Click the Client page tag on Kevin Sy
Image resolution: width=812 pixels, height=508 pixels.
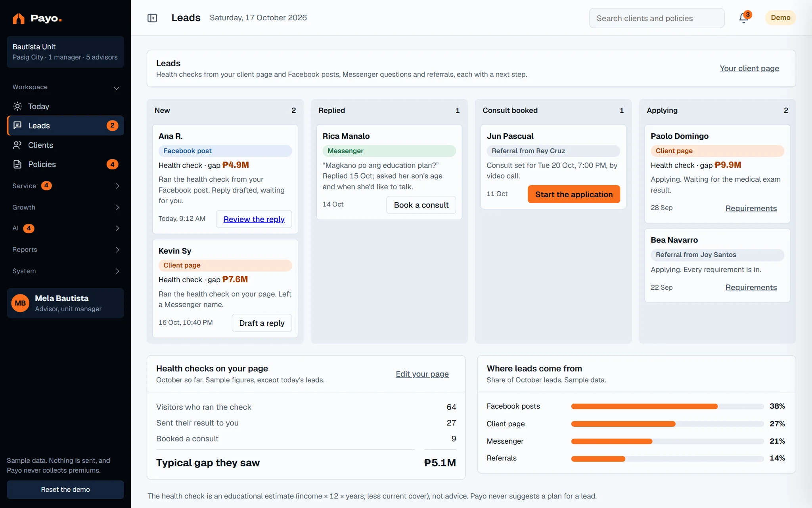pos(225,265)
